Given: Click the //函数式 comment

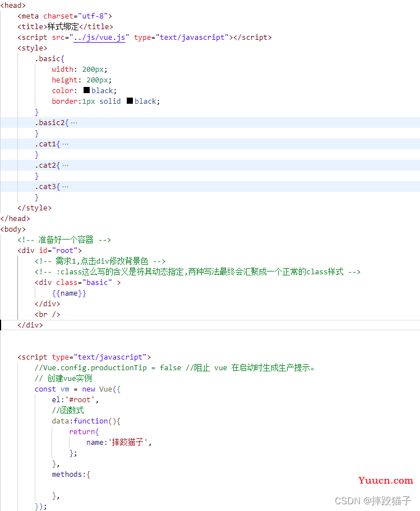Looking at the screenshot, I should 68,410.
